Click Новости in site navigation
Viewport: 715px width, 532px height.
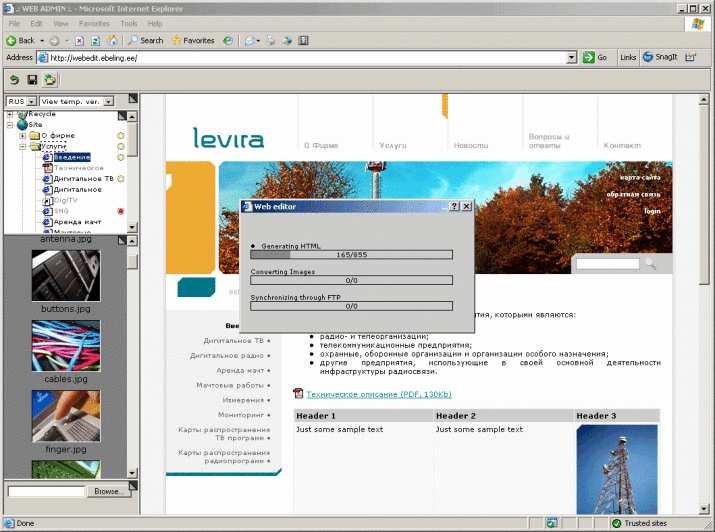471,145
